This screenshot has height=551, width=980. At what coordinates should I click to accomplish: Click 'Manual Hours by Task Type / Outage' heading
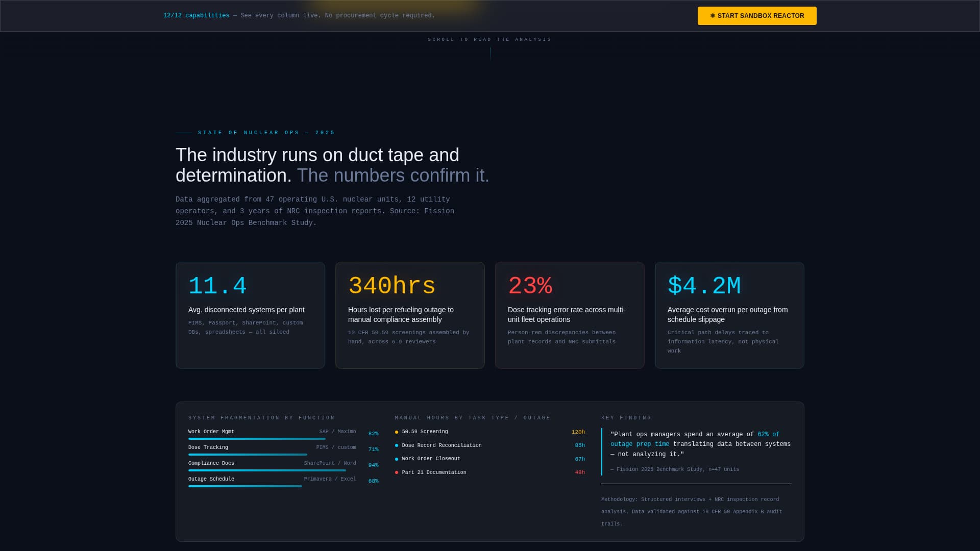click(x=473, y=418)
